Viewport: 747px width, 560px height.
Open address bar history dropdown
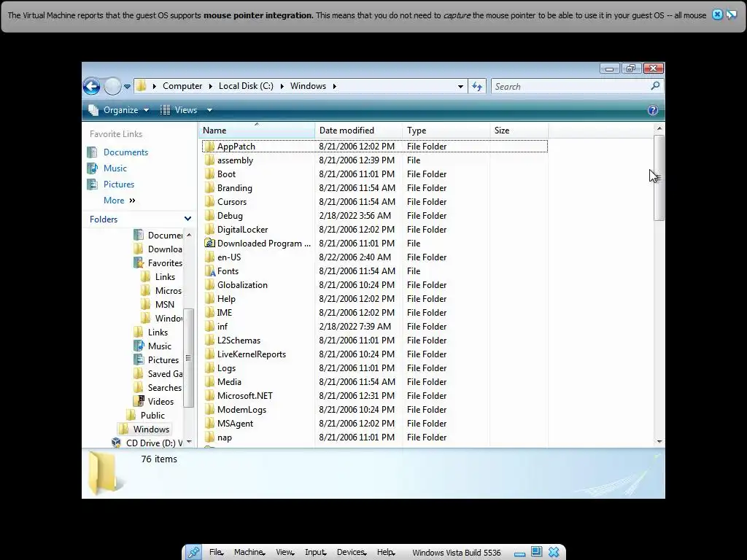point(460,86)
